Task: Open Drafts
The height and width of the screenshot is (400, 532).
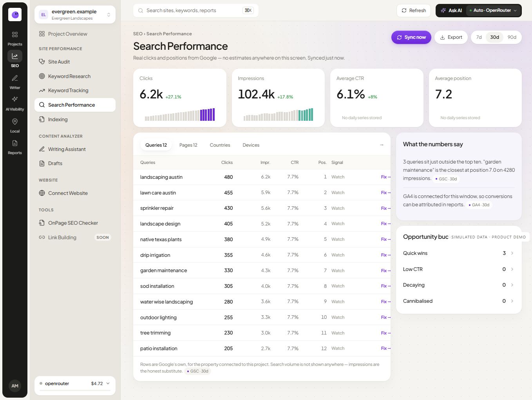Action: coord(75,164)
